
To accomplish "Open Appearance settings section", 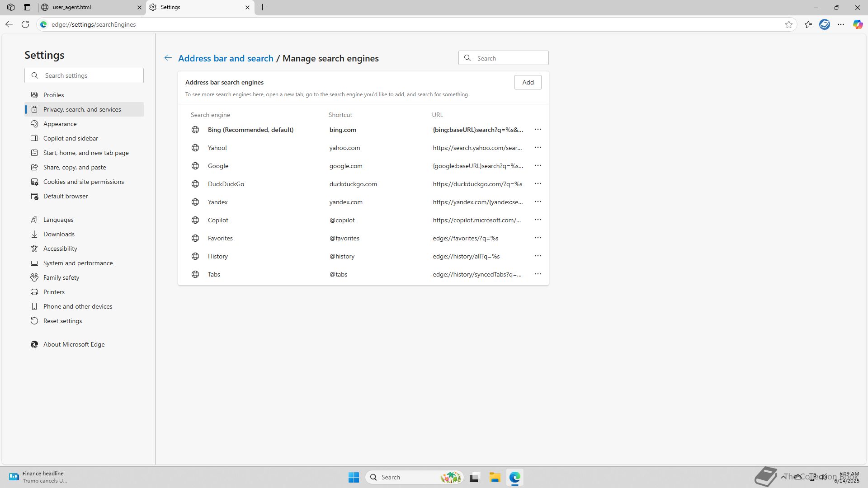I will click(60, 124).
